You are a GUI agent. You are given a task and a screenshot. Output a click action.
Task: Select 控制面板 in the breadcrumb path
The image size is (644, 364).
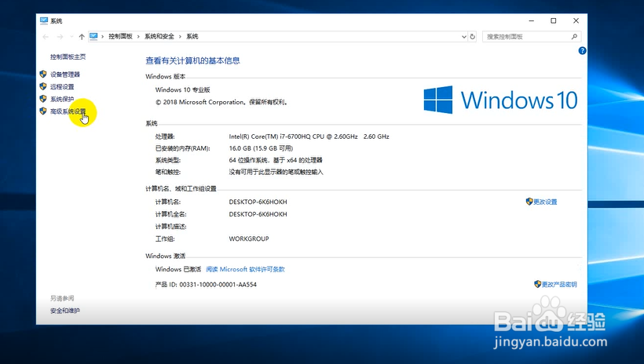pos(120,37)
